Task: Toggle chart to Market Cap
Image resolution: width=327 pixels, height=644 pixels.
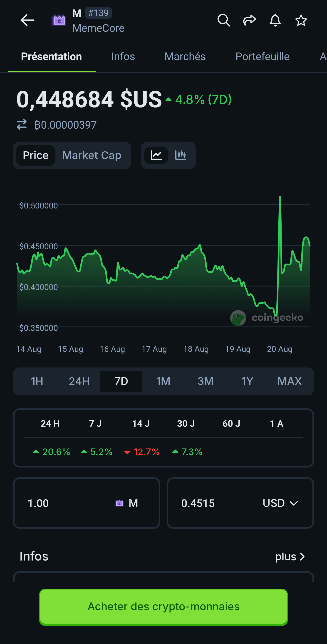Action: [92, 155]
